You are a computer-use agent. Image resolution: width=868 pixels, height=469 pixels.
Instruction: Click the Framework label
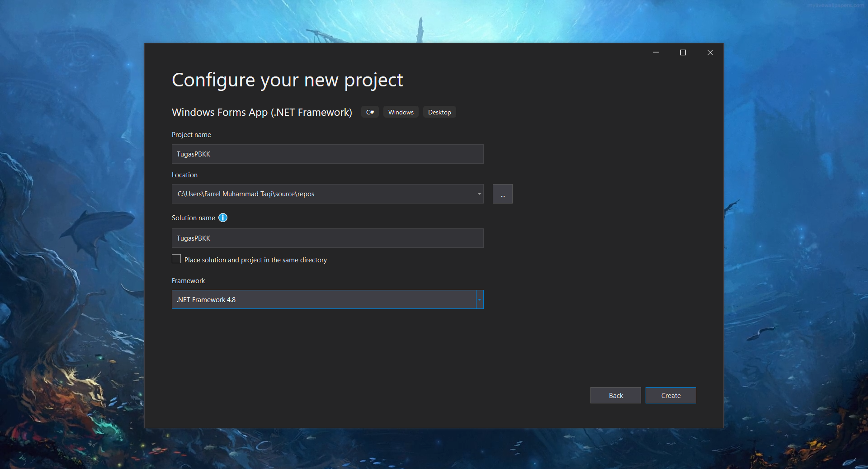pyautogui.click(x=189, y=281)
